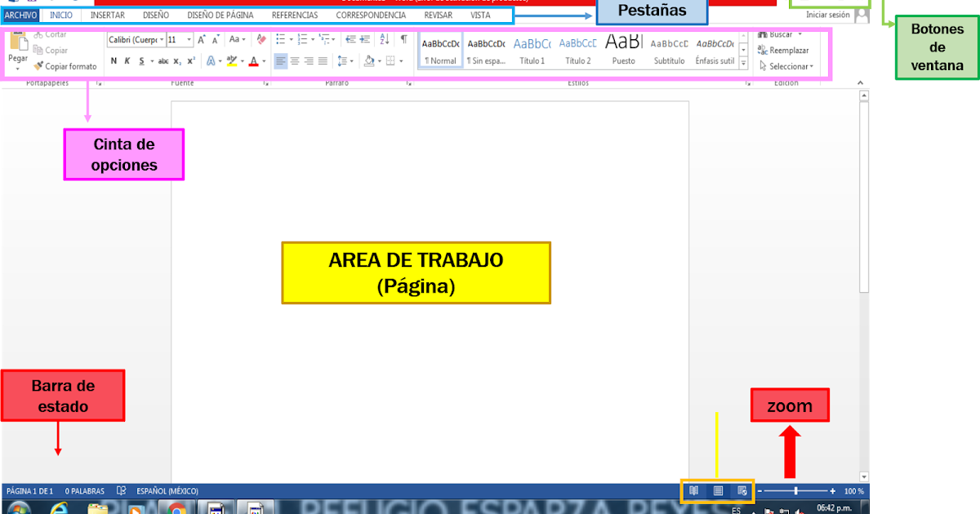Click the Buscar search icon

761,34
